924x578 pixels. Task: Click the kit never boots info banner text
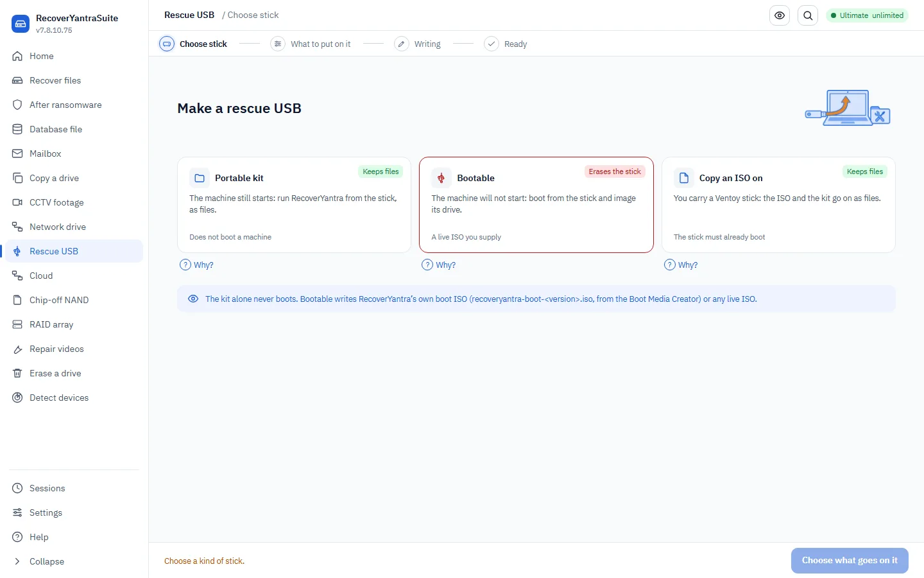tap(481, 299)
